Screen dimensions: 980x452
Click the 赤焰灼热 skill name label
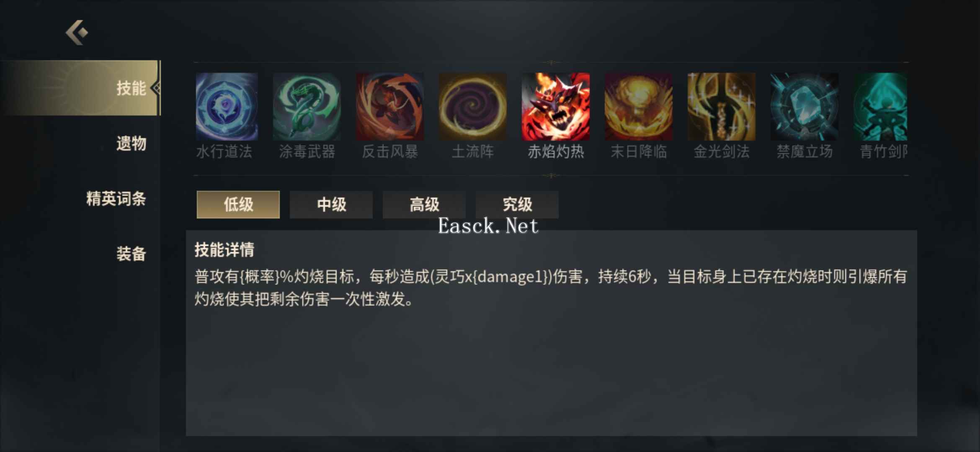tap(555, 152)
